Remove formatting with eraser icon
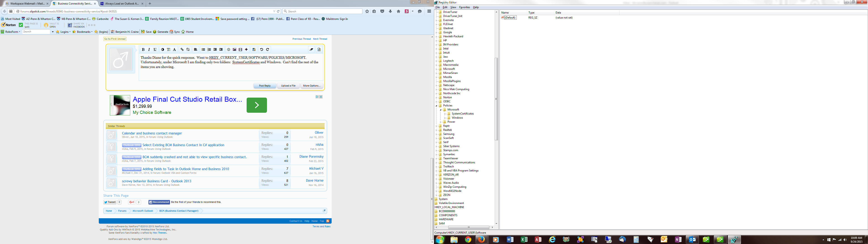Screen dimensions: 868x244 click(x=311, y=49)
